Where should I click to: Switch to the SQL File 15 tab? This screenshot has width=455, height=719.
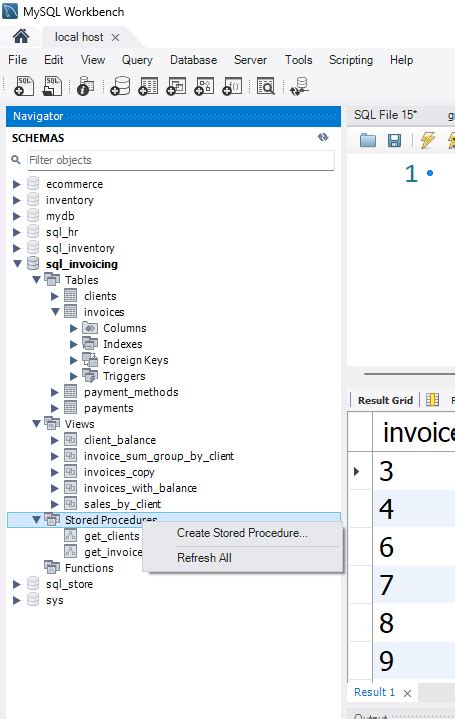[x=385, y=115]
